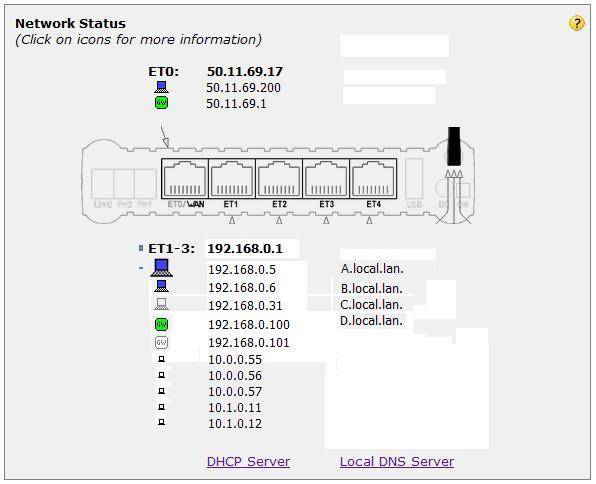Click the ET0/WAN port on router diagram

coord(185,179)
